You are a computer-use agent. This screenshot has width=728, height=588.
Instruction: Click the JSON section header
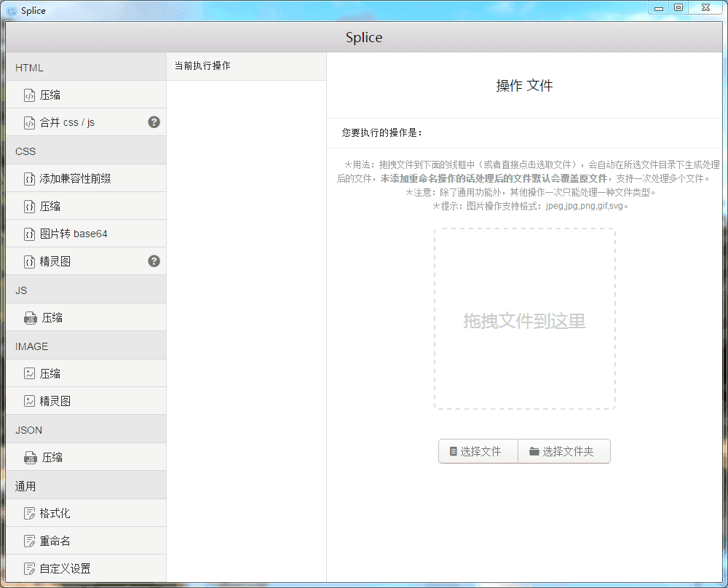tap(87, 430)
